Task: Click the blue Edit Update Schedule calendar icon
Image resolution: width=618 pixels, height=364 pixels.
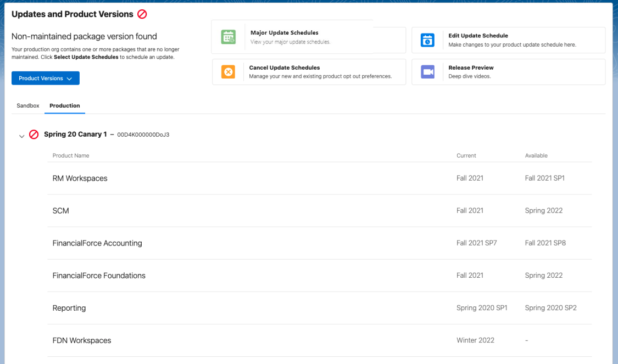Action: pyautogui.click(x=427, y=40)
